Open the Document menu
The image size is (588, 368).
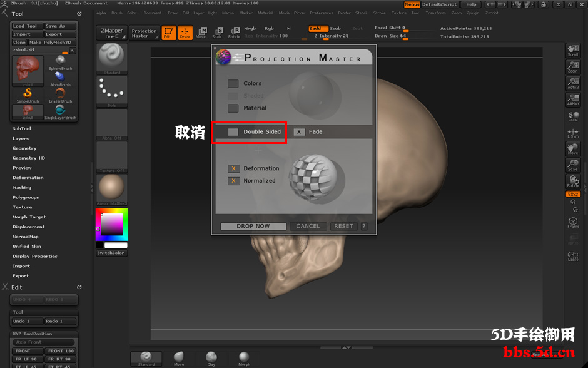click(x=152, y=13)
